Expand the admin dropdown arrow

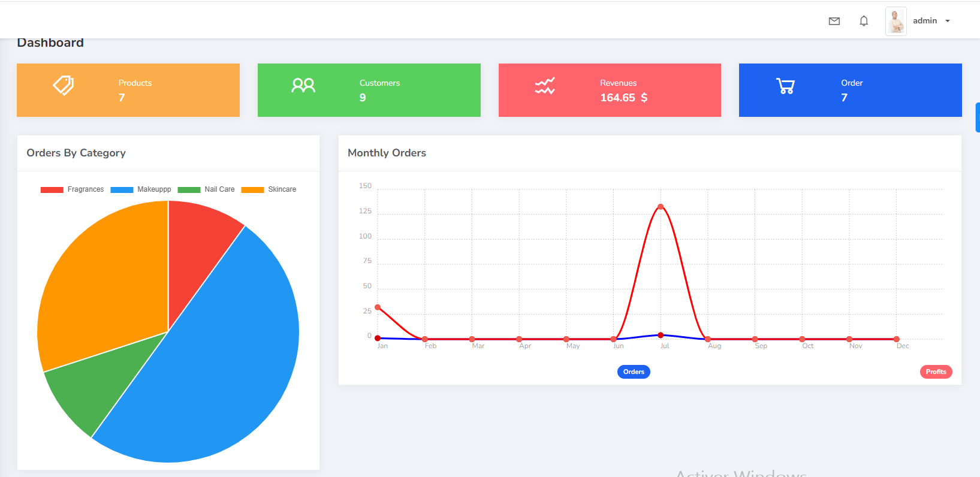(x=948, y=21)
